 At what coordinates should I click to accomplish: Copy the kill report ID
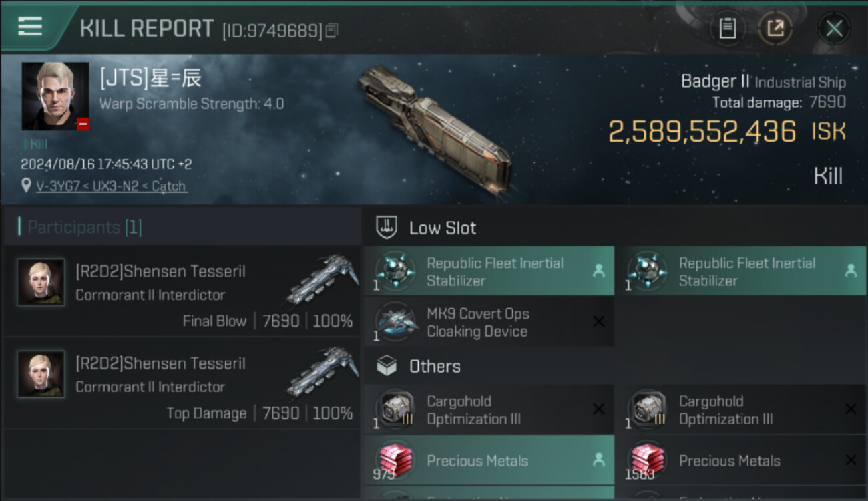point(332,31)
